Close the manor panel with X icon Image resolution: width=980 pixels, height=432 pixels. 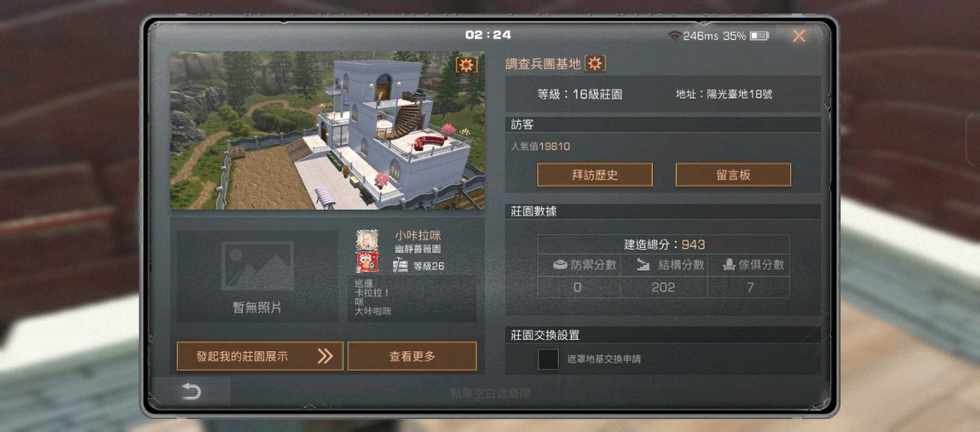798,36
